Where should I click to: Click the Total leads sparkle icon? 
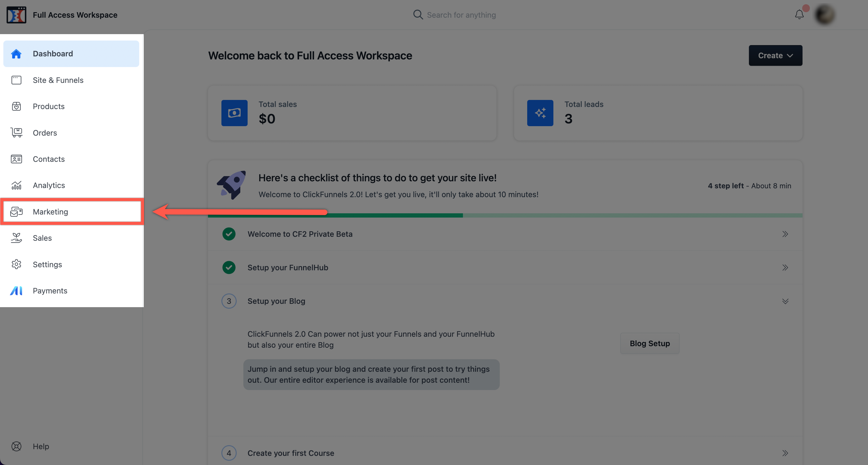540,113
